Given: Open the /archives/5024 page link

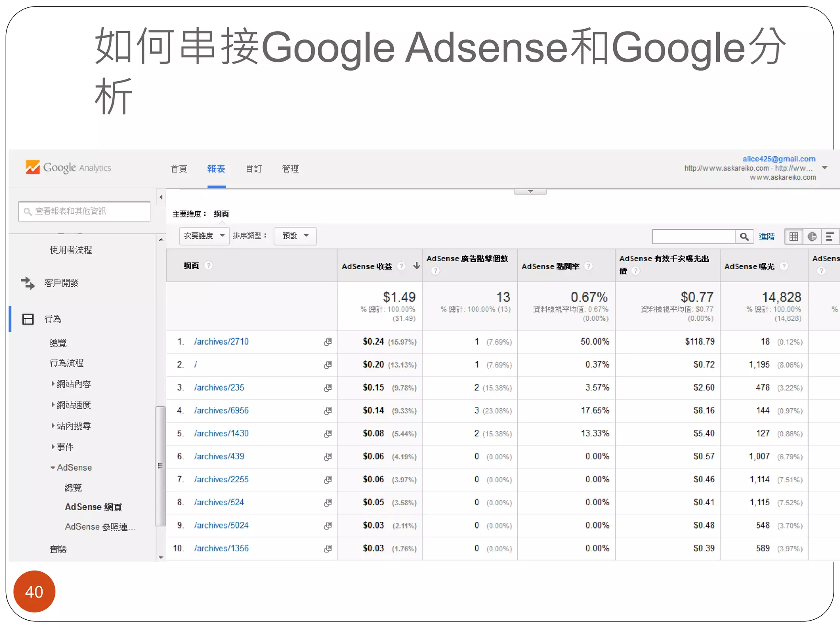Looking at the screenshot, I should click(221, 525).
